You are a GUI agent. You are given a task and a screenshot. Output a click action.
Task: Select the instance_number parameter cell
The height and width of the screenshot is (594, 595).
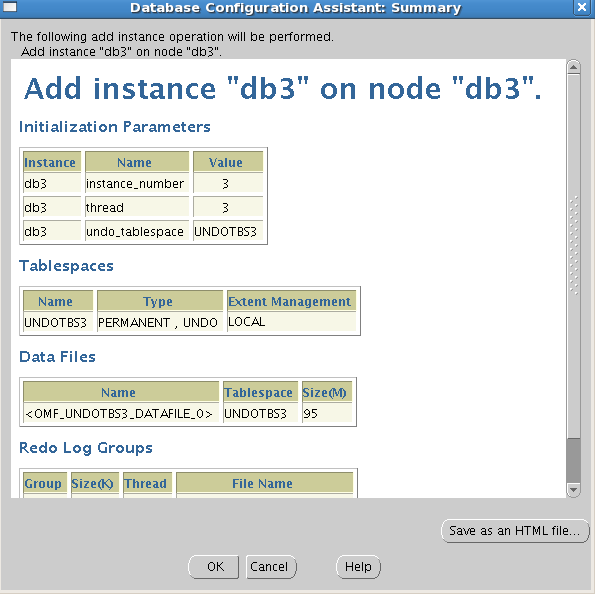point(137,184)
